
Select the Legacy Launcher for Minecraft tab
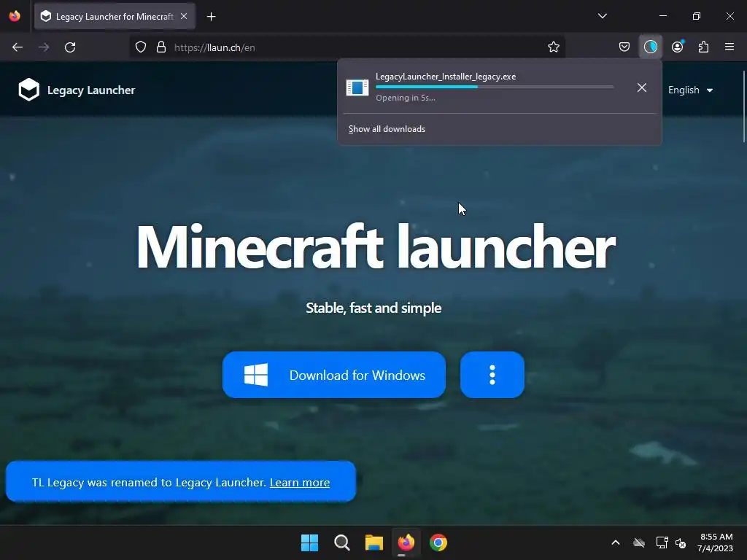(115, 17)
